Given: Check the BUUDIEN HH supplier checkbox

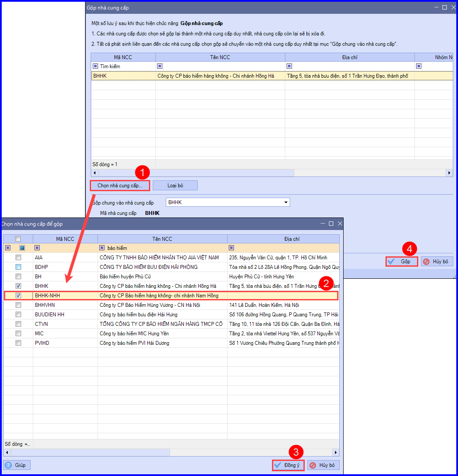Looking at the screenshot, I should pos(19,315).
